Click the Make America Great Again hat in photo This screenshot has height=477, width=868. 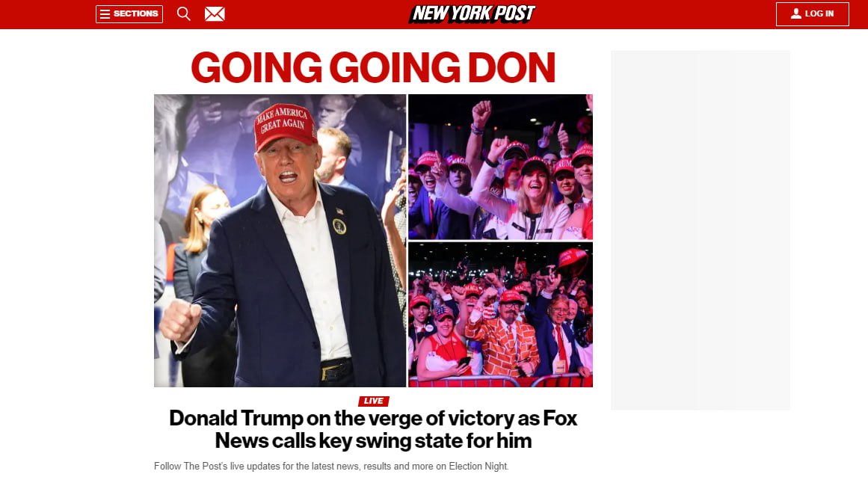pos(285,126)
